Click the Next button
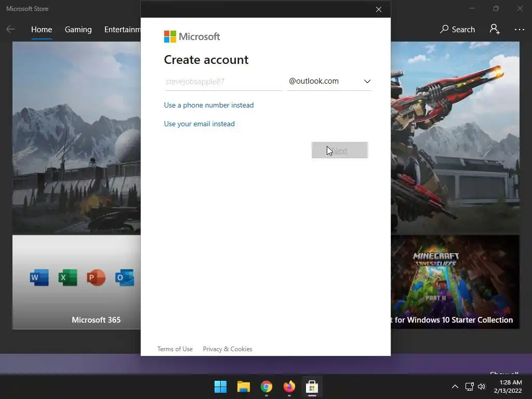The image size is (532, 399). (x=340, y=150)
